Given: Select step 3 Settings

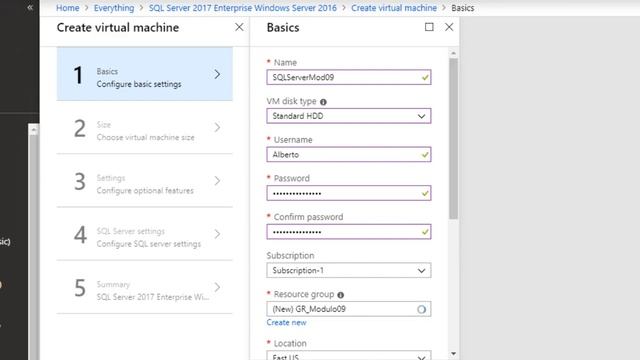Looking at the screenshot, I should [144, 181].
